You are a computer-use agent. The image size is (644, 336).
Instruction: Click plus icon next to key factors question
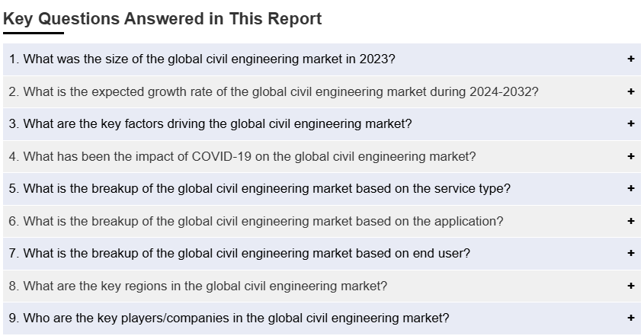pos(631,123)
